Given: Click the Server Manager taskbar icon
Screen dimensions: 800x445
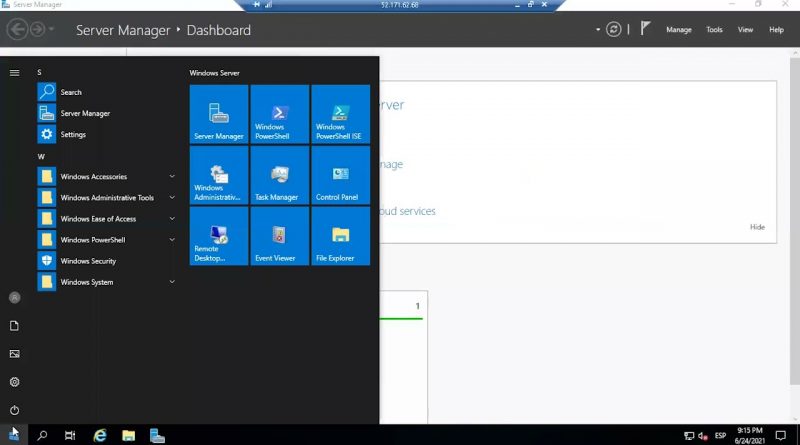Looking at the screenshot, I should (157, 435).
